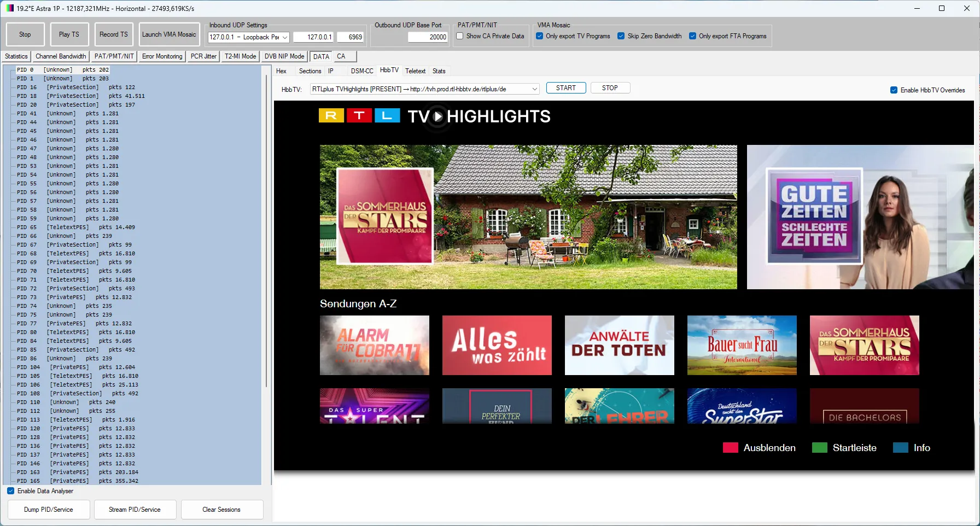
Task: Open the Gute Zeiten Schlechte Zeiten banner
Action: point(860,217)
